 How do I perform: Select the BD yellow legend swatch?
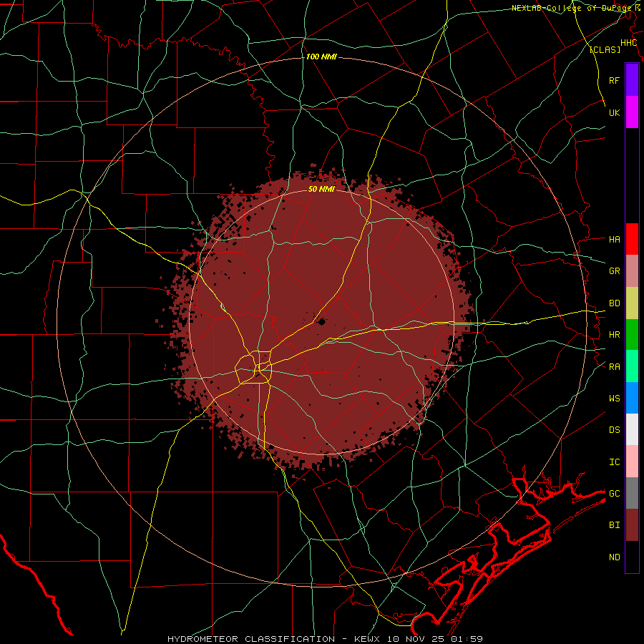[632, 303]
